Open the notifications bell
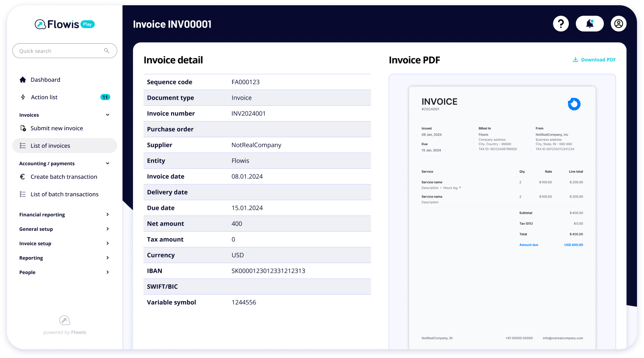This screenshot has height=358, width=644. (590, 24)
